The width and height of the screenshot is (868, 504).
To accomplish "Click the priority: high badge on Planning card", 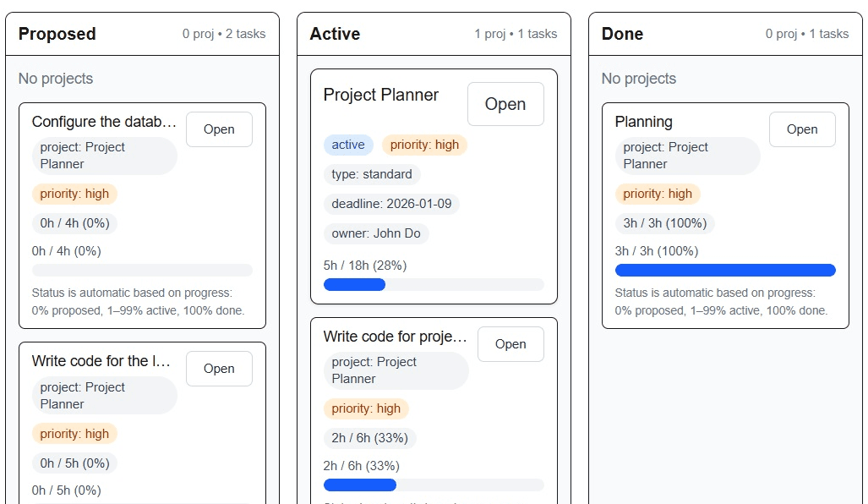I will pyautogui.click(x=658, y=194).
